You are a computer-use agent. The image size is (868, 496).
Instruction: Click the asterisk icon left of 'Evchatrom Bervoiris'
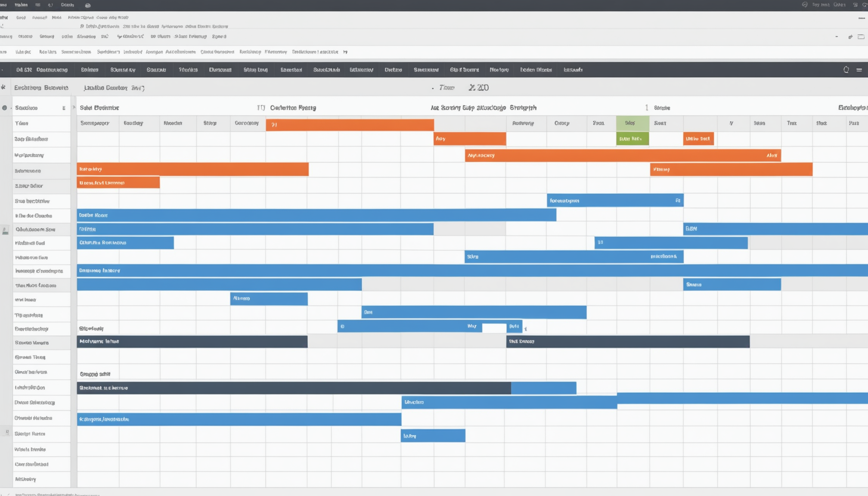pos(3,87)
